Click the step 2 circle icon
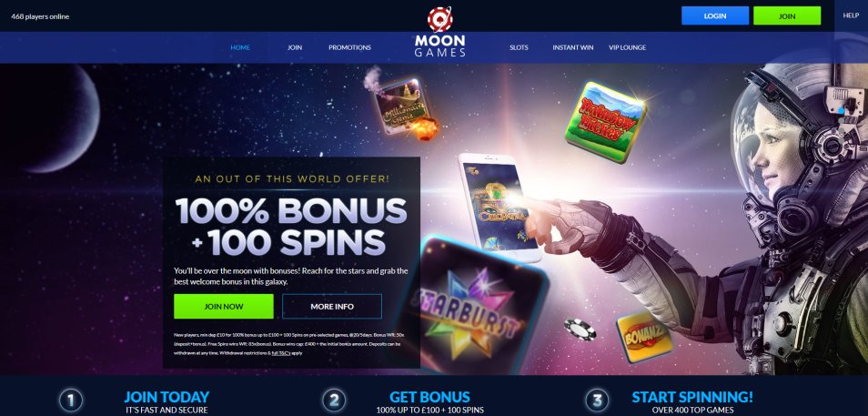The image size is (868, 416). coord(334,401)
